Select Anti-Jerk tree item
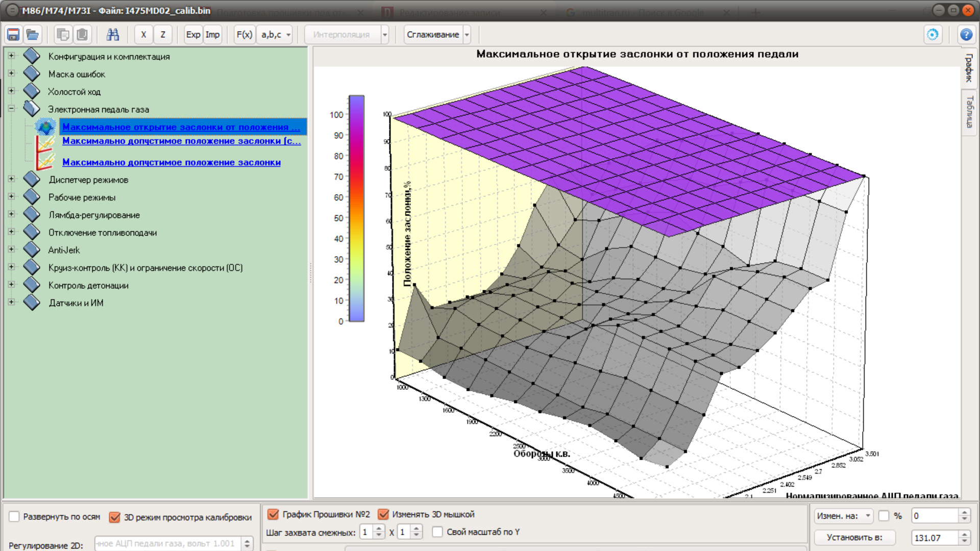The image size is (980, 551). coord(64,250)
